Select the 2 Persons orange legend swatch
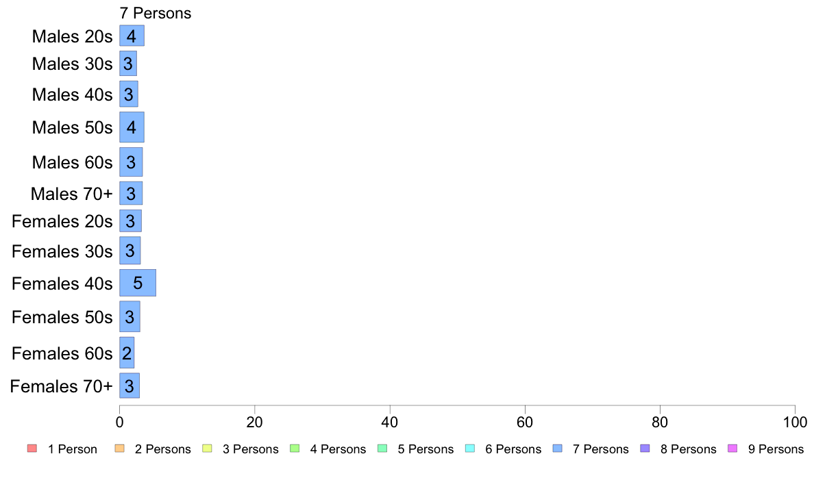Screen dimensions: 814x504 [119, 449]
